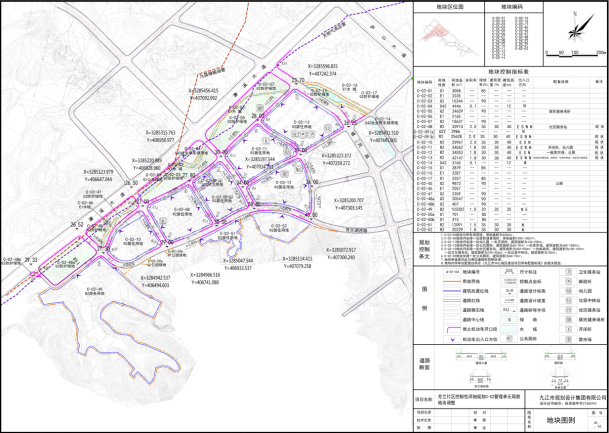
Task: Click the 幼儿园 legend icon
Action: (x=568, y=291)
